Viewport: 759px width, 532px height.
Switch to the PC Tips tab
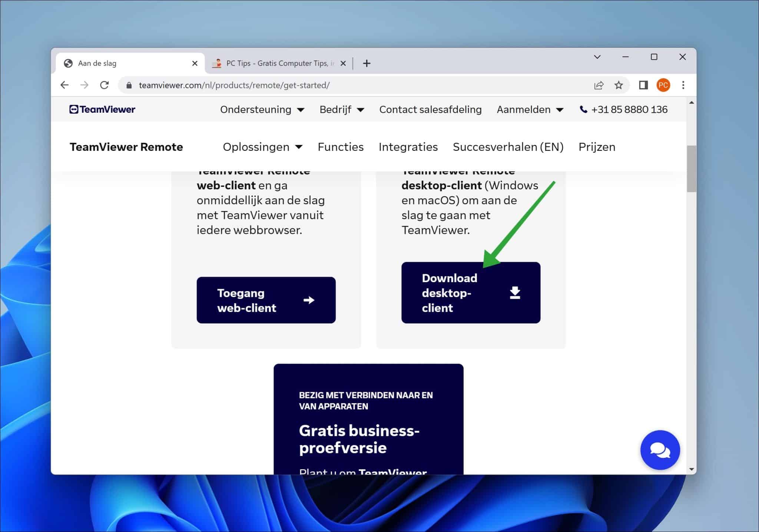(276, 63)
